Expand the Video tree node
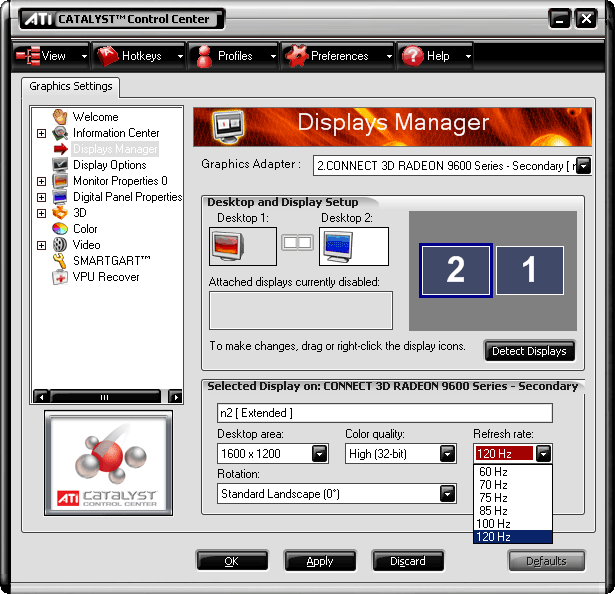The image size is (615, 594). (x=41, y=245)
